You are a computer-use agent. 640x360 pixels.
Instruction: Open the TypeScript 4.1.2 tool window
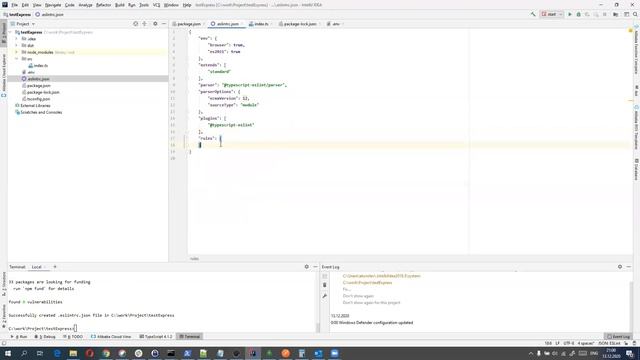click(x=156, y=337)
